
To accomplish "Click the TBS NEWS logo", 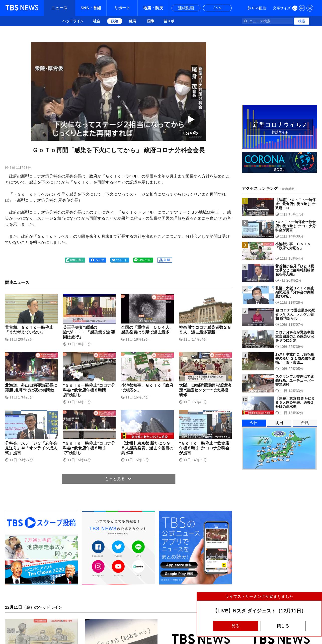I will [x=22, y=8].
